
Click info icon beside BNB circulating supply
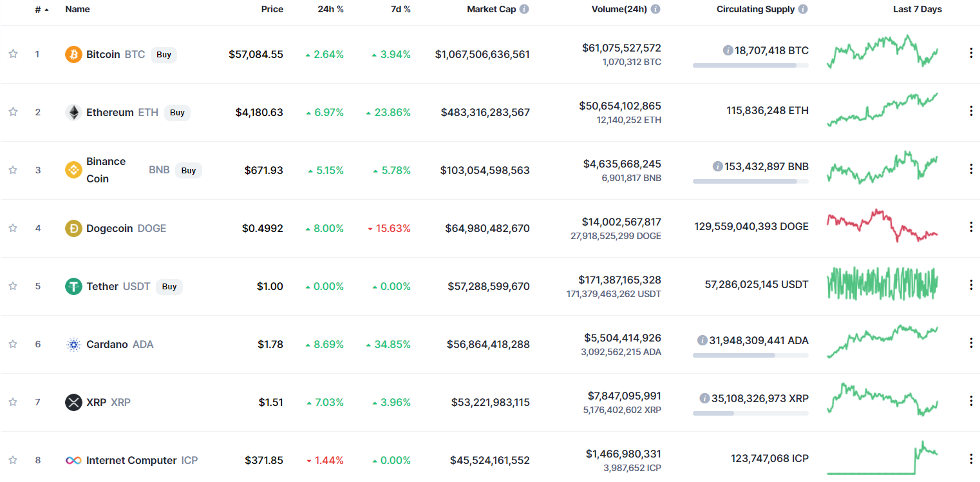717,166
